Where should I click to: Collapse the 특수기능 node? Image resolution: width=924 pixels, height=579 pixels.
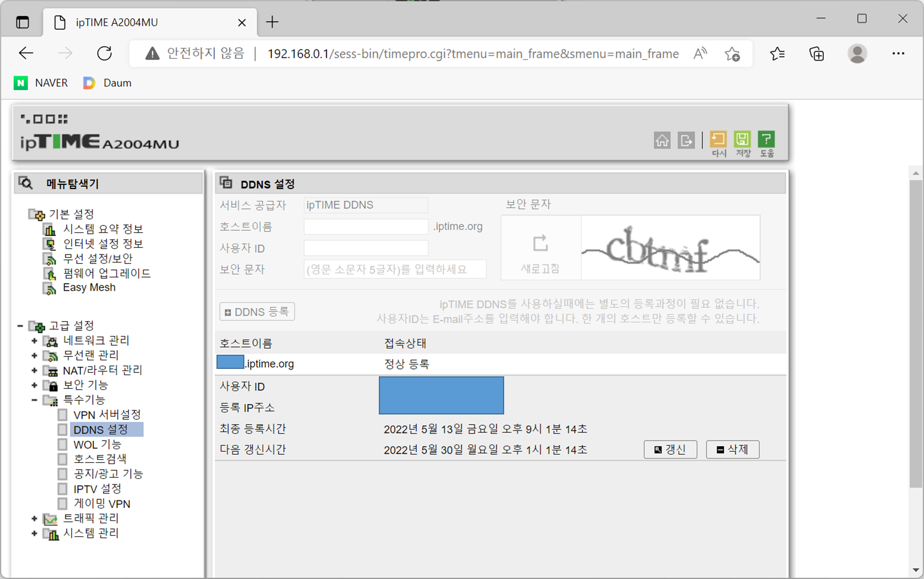tap(34, 400)
